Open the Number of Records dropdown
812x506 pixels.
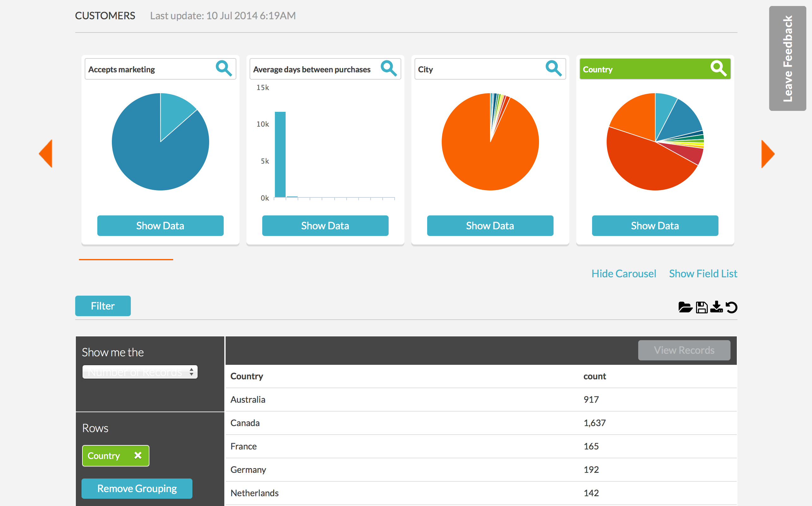click(x=140, y=372)
